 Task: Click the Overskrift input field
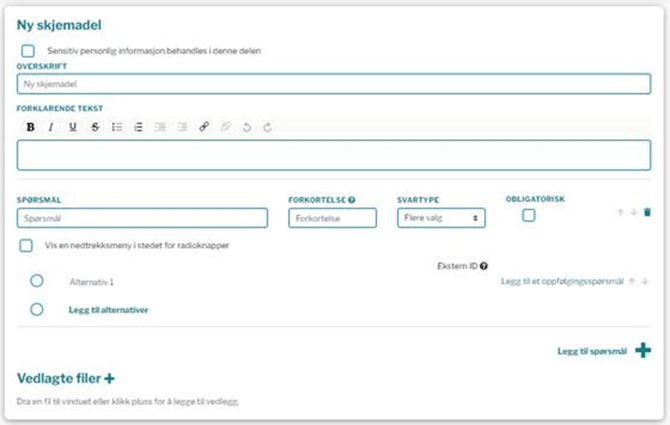tap(334, 85)
